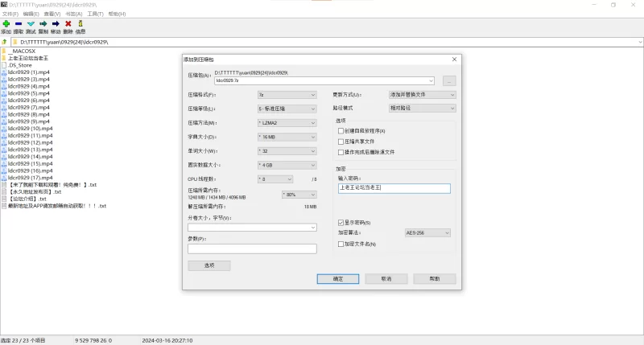
Task: Open the 80% memory usage dropdown
Action: tap(299, 194)
